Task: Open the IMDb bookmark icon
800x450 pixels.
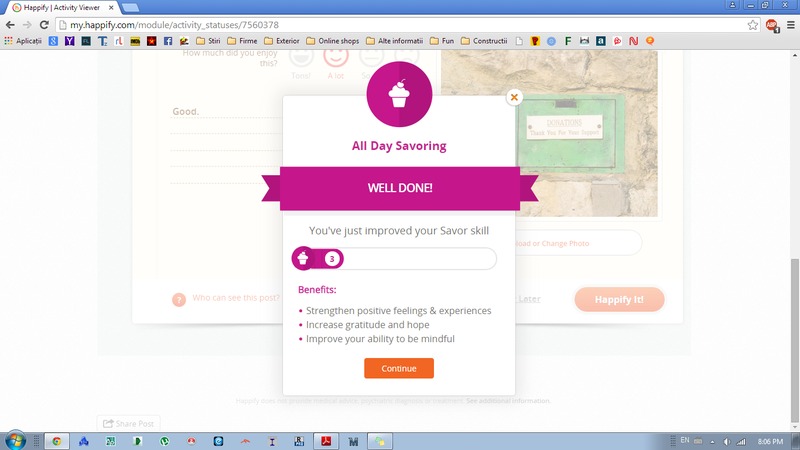Action: (x=135, y=41)
